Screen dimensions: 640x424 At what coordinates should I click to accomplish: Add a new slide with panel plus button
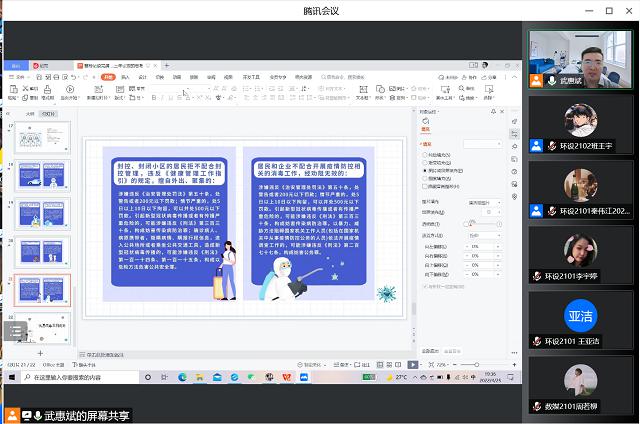click(40, 353)
